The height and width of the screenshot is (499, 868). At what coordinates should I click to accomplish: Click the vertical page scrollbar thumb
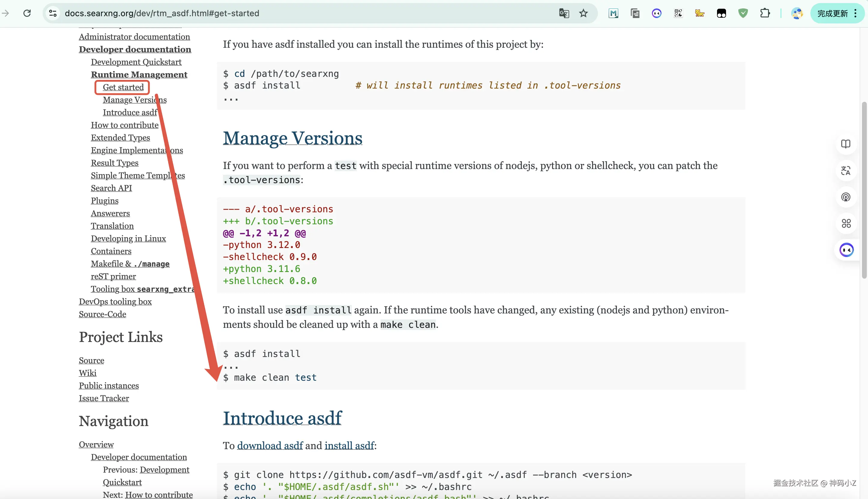[x=864, y=190]
